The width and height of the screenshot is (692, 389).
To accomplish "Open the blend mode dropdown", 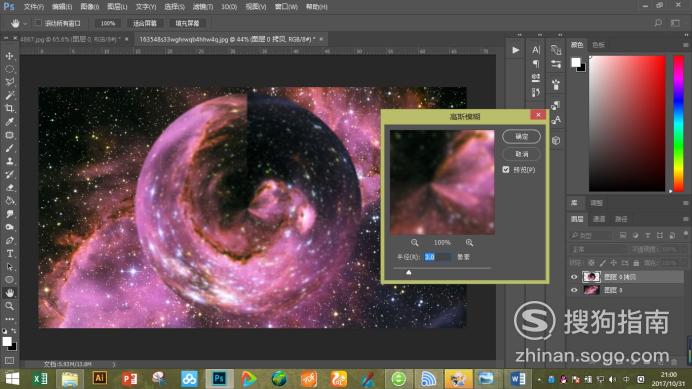I will 598,249.
